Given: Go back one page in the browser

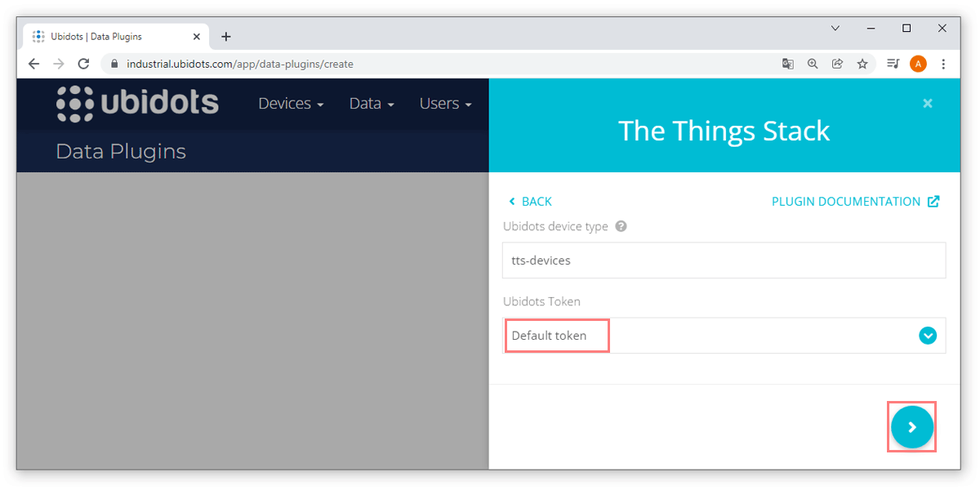Looking at the screenshot, I should (x=33, y=64).
